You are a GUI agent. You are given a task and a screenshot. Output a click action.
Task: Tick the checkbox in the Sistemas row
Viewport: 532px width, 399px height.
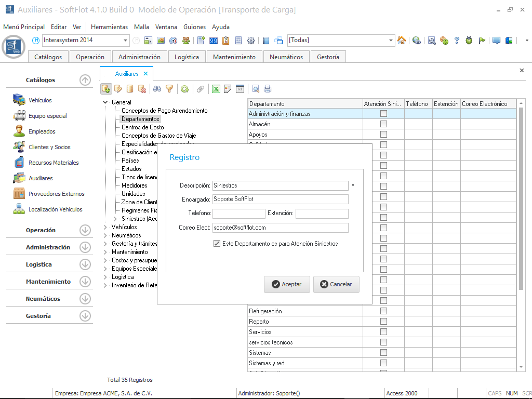pyautogui.click(x=383, y=353)
